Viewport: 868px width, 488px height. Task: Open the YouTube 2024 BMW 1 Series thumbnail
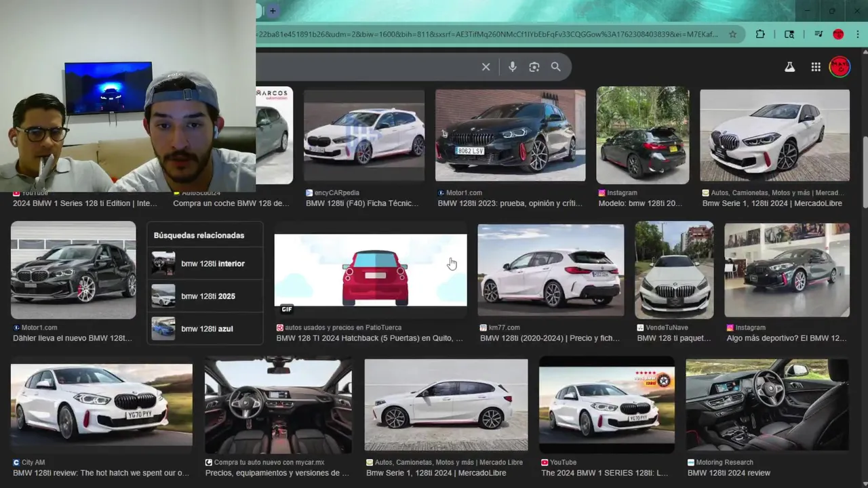click(x=607, y=405)
